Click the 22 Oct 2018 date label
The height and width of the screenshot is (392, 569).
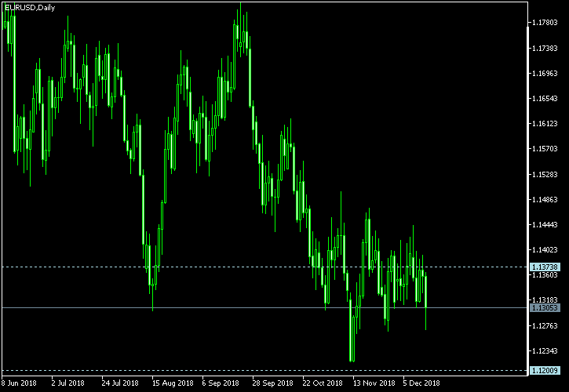click(x=323, y=383)
